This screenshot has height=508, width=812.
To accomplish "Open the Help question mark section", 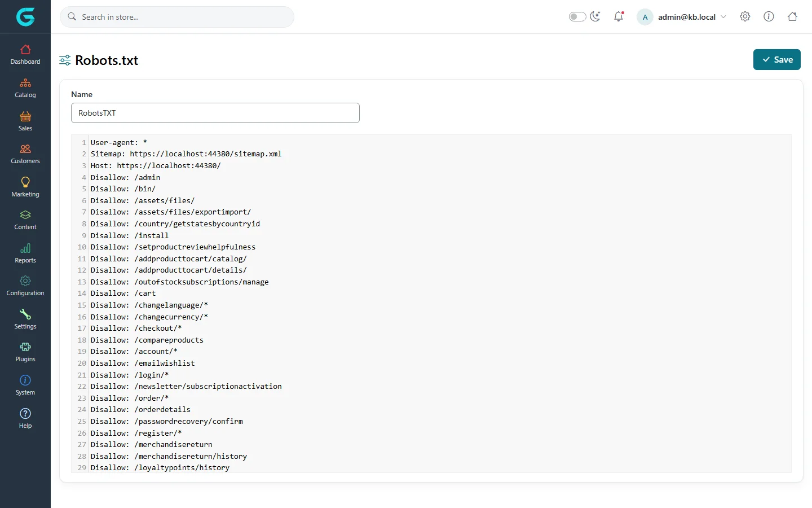I will coord(25,419).
